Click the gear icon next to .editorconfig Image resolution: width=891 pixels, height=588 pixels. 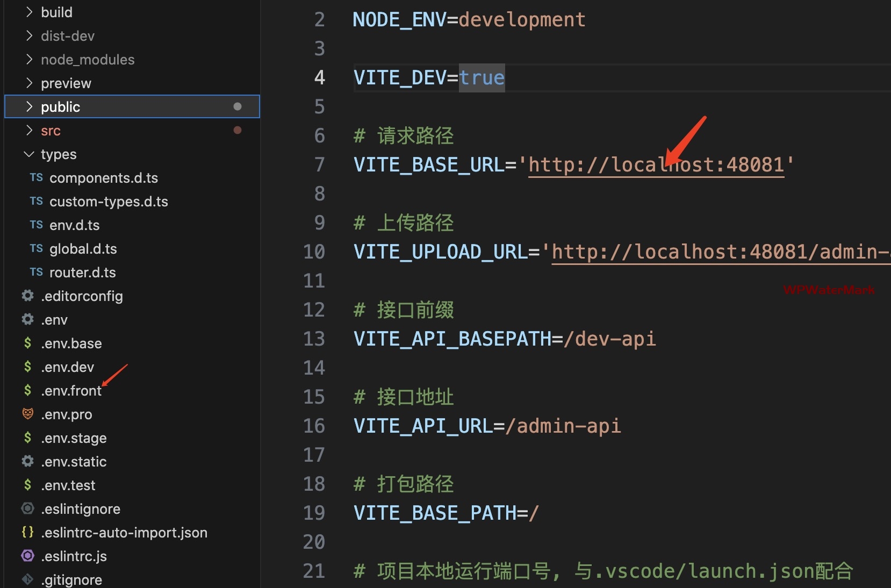[x=27, y=296]
